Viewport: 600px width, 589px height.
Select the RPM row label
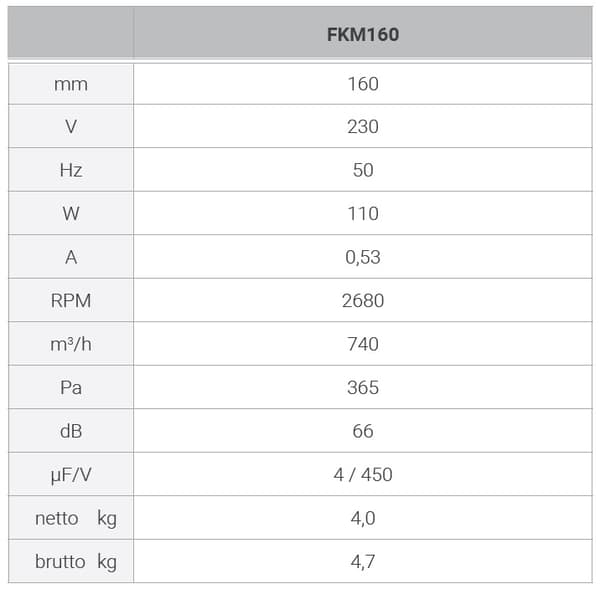click(x=71, y=301)
